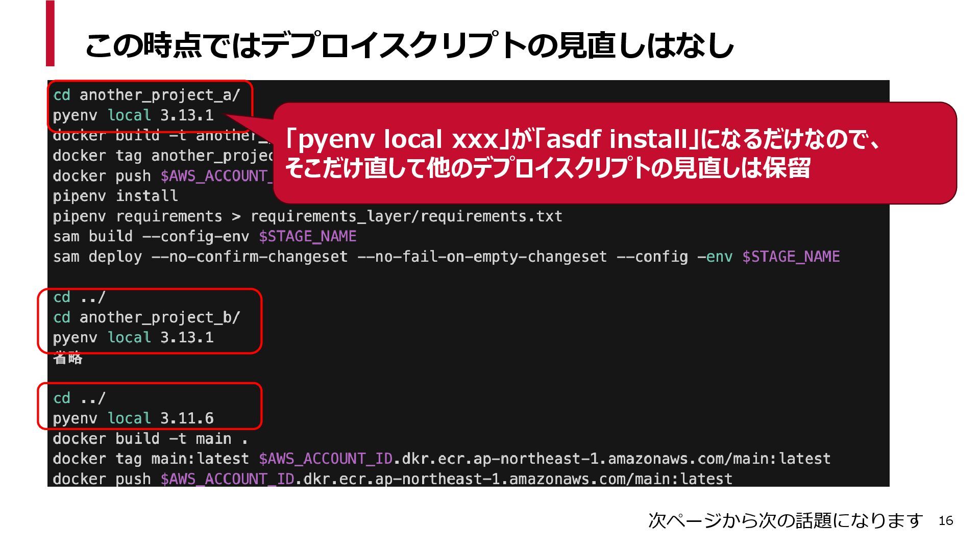Click the slide title この時点ではデプロイスクリプトの見直しはなし
This screenshot has width=980, height=551.
(x=409, y=45)
